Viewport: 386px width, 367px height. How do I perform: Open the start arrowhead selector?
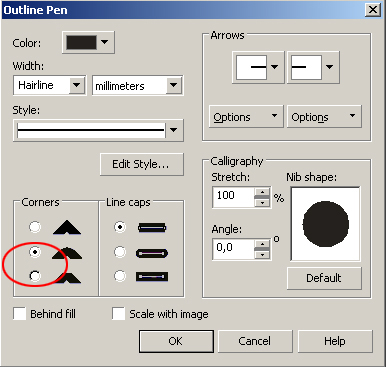tap(258, 67)
